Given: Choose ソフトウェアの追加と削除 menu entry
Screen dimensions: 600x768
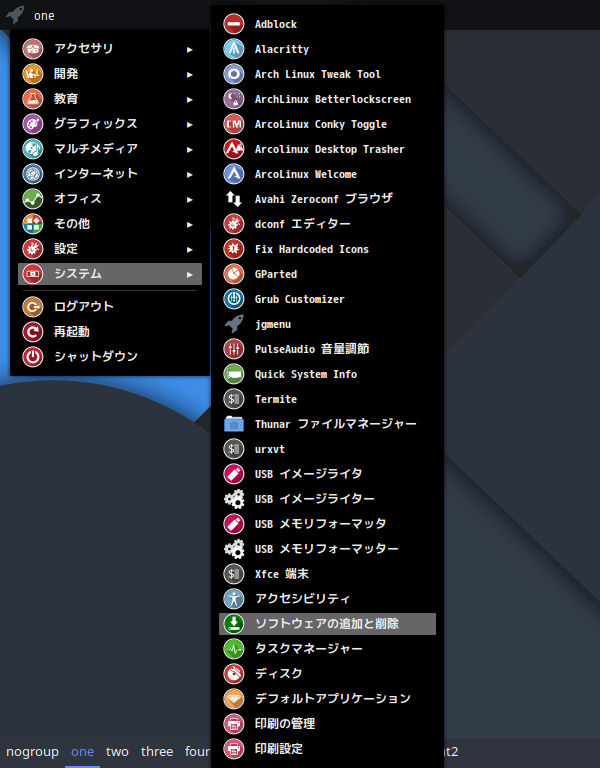Looking at the screenshot, I should (x=327, y=624).
